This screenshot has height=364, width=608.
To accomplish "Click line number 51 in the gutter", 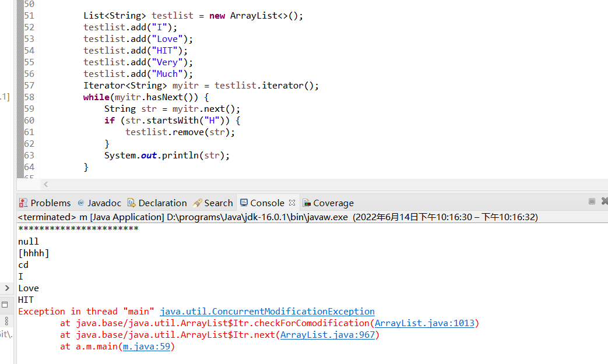I will 29,16.
